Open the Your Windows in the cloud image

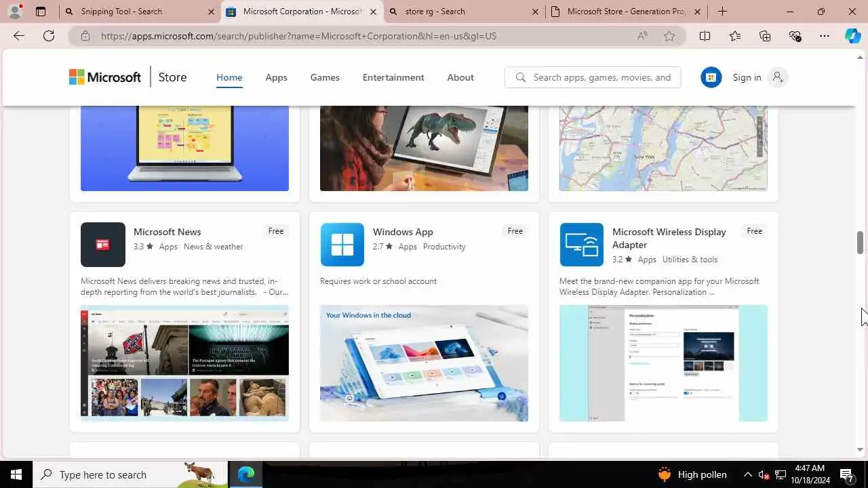tap(424, 363)
